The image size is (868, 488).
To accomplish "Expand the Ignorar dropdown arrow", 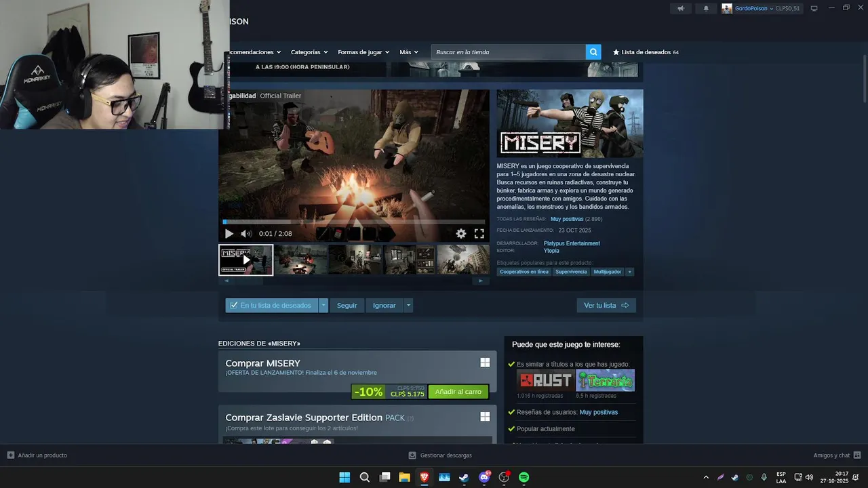I will 408,306.
